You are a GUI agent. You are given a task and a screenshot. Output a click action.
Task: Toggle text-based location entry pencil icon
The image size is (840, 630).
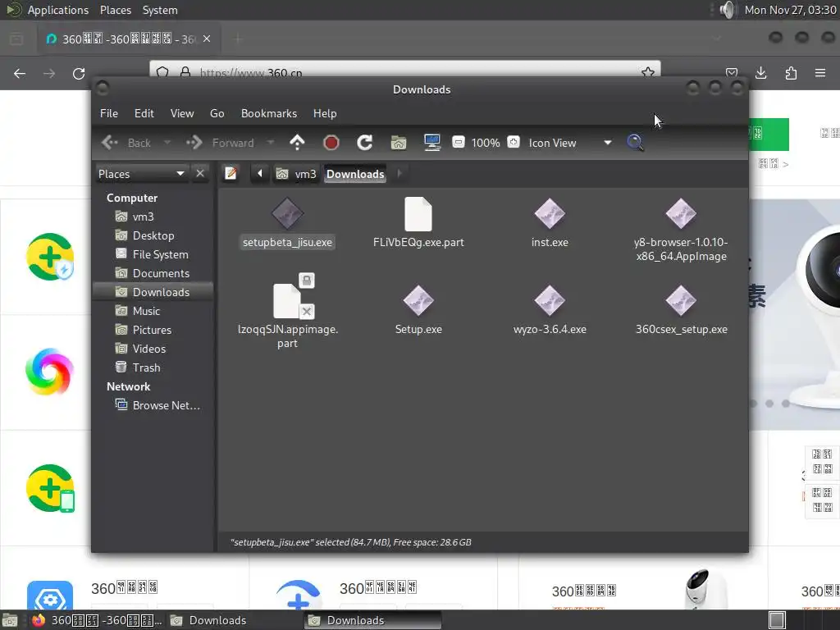coord(231,174)
